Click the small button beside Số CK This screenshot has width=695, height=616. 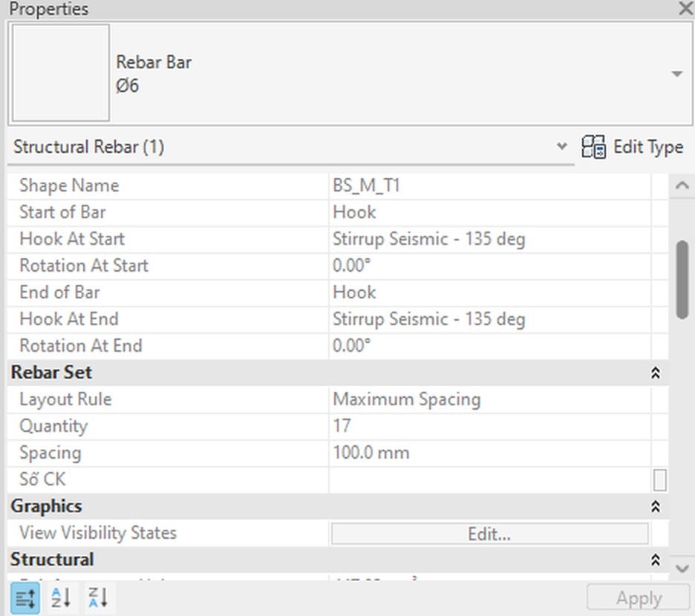tap(659, 480)
